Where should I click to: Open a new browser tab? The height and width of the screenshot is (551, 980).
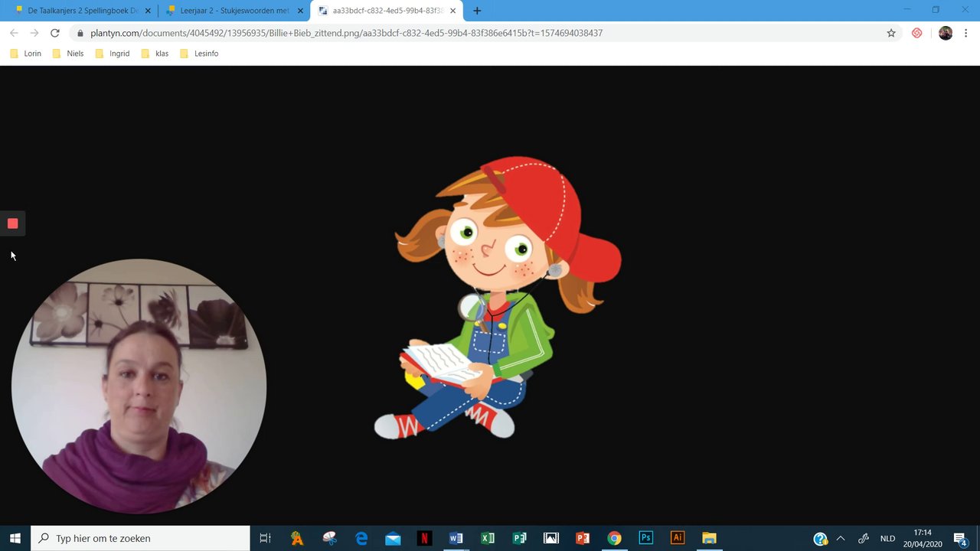(x=477, y=11)
